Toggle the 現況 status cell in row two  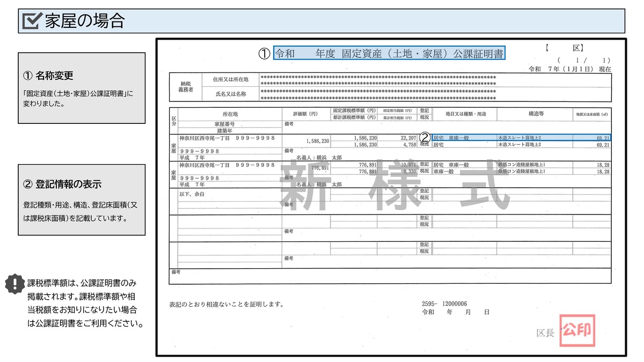pos(424,171)
